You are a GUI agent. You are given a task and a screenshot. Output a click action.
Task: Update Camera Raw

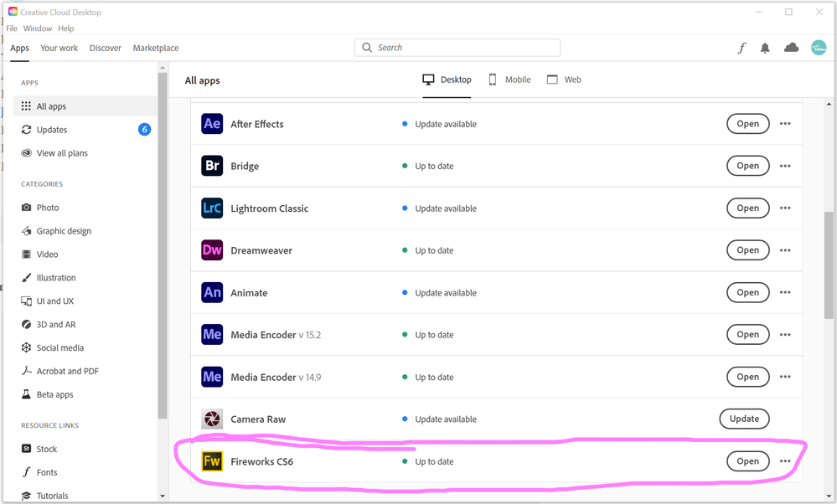click(x=744, y=419)
